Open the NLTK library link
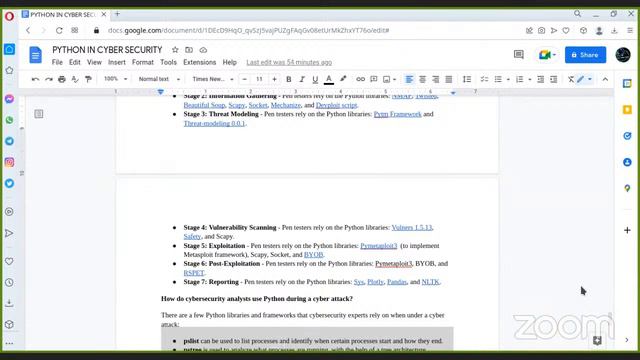The height and width of the screenshot is (360, 640). point(430,282)
